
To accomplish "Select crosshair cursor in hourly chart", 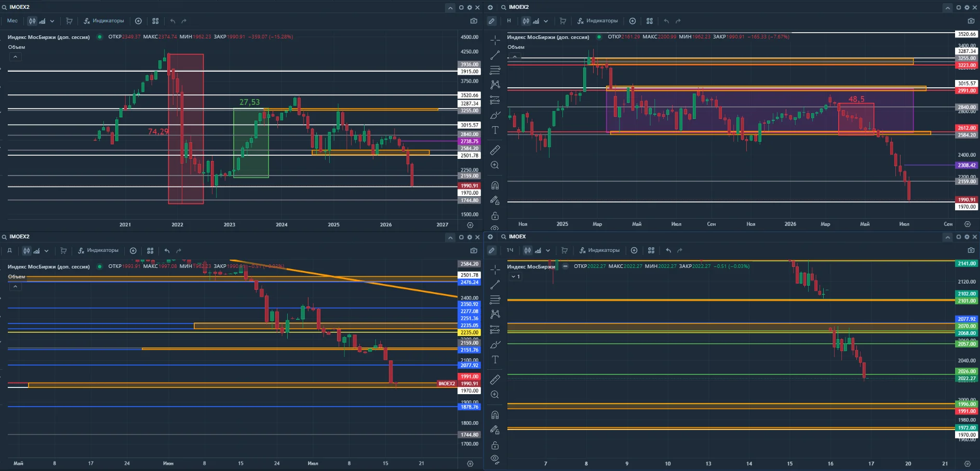I will pyautogui.click(x=495, y=270).
